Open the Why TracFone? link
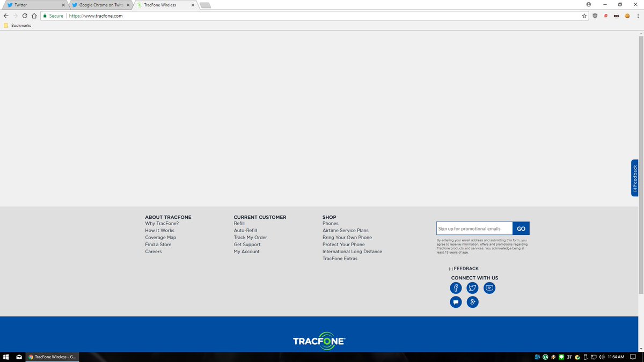Image resolution: width=644 pixels, height=362 pixels. (x=162, y=224)
